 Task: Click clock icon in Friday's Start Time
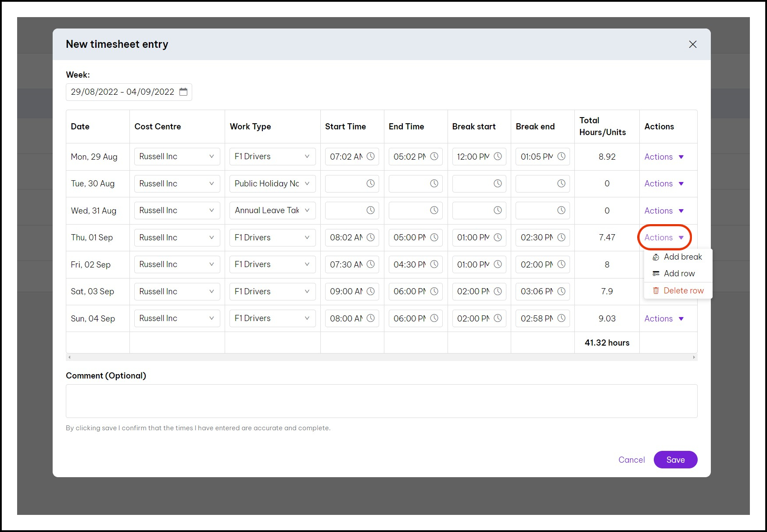(371, 264)
